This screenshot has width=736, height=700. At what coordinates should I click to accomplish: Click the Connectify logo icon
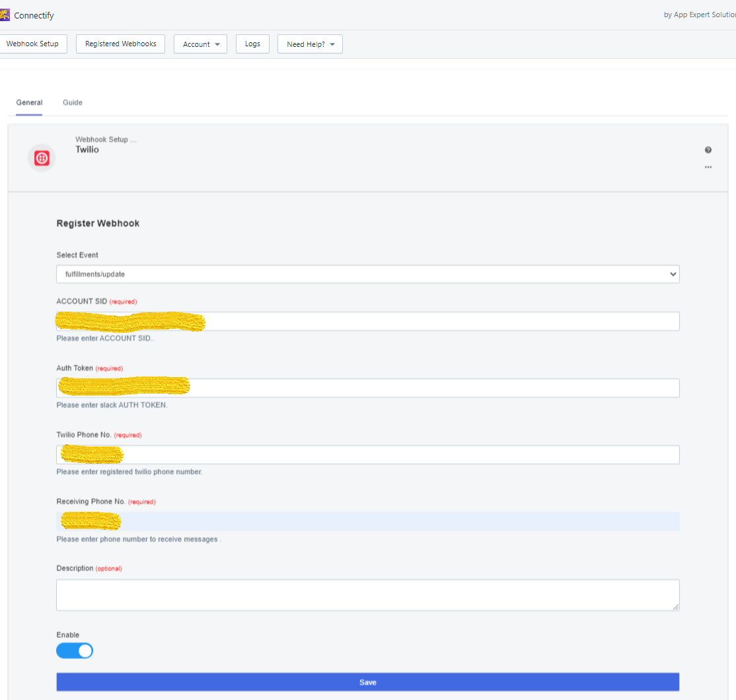click(5, 15)
